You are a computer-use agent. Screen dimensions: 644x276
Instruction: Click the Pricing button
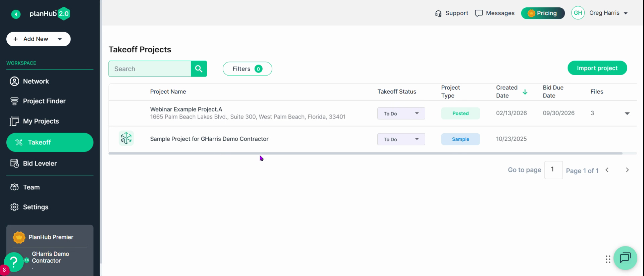tap(543, 13)
